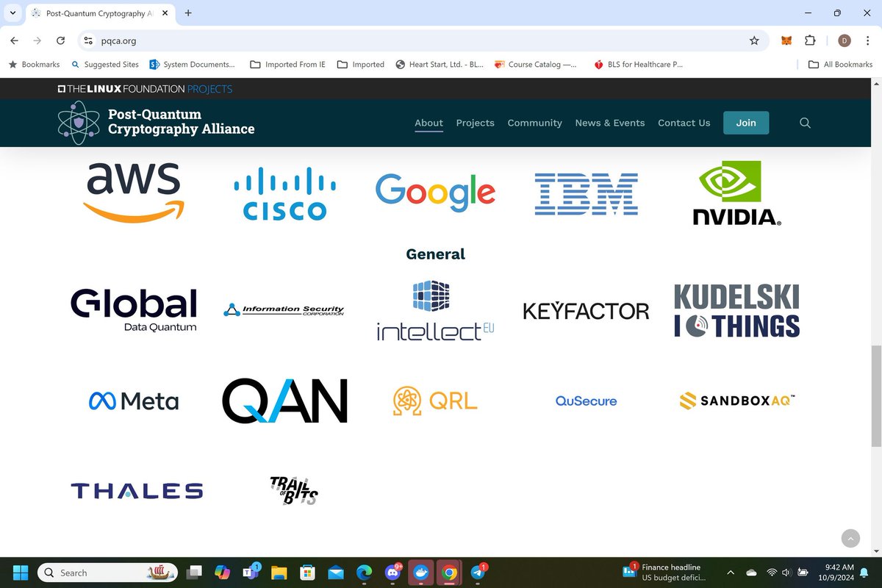Open the QuSecure logo link
The height and width of the screenshot is (588, 882).
(x=586, y=401)
